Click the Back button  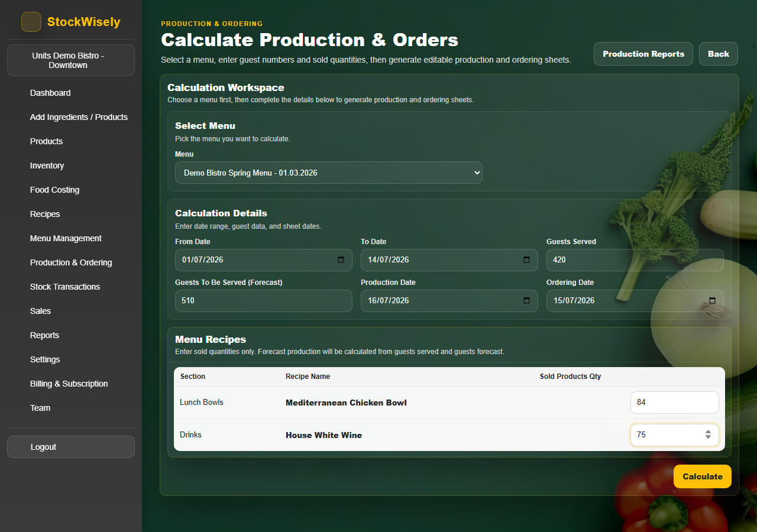click(x=719, y=54)
